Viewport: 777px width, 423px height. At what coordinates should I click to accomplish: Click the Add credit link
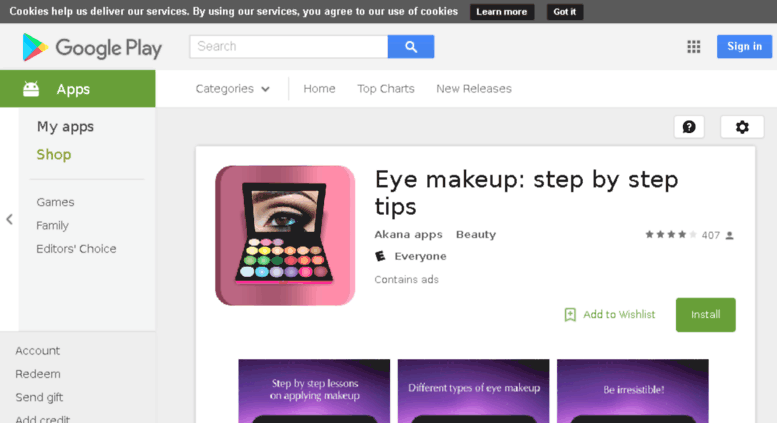click(x=42, y=419)
